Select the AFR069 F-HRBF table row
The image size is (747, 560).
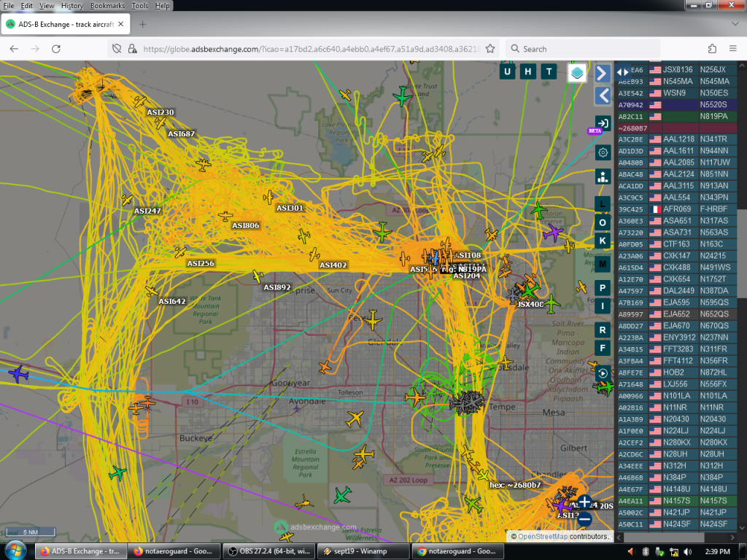678,209
